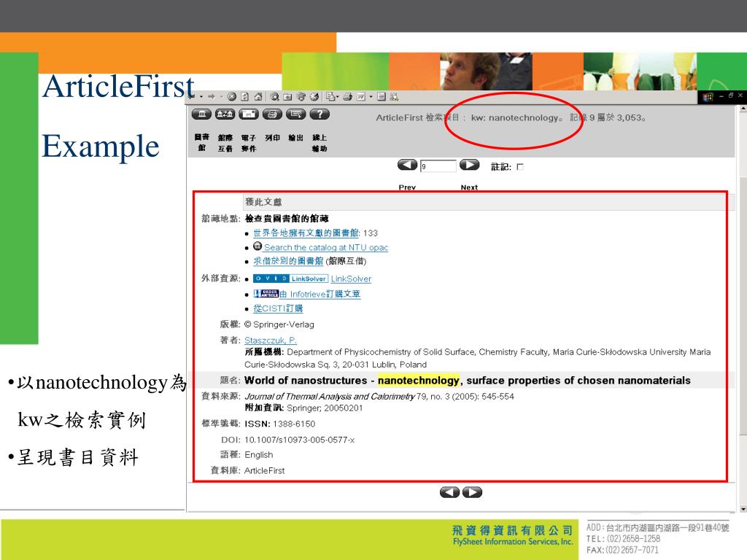
Task: Click browser Mail toolbar icon
Action: coord(330,97)
